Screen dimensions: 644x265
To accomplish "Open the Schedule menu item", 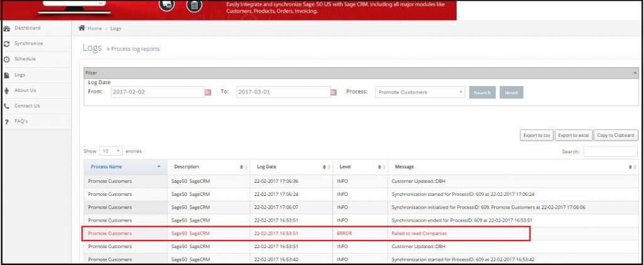I will (x=25, y=59).
